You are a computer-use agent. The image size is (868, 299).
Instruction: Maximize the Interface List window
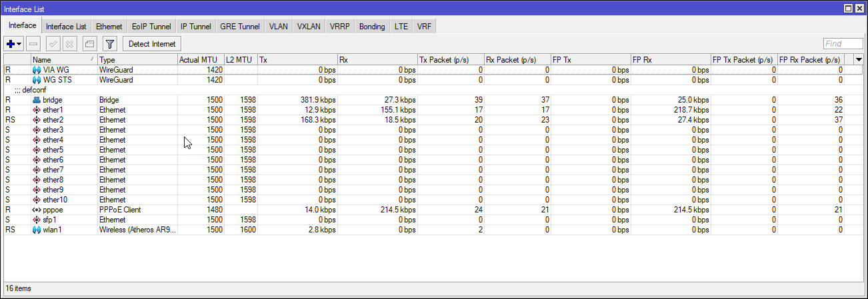(848, 8)
